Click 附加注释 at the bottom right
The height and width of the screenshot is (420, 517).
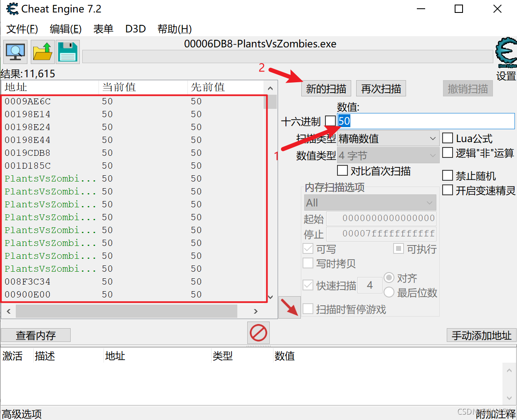pos(496,414)
